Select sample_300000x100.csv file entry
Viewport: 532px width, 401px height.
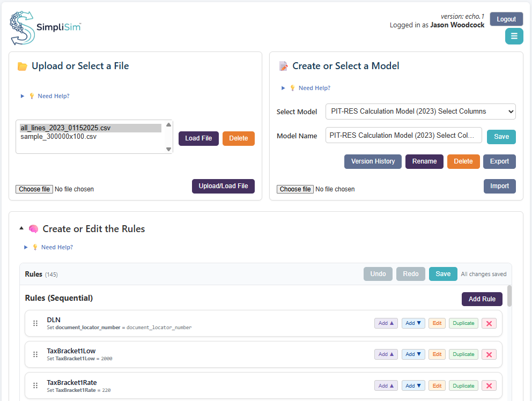[58, 137]
